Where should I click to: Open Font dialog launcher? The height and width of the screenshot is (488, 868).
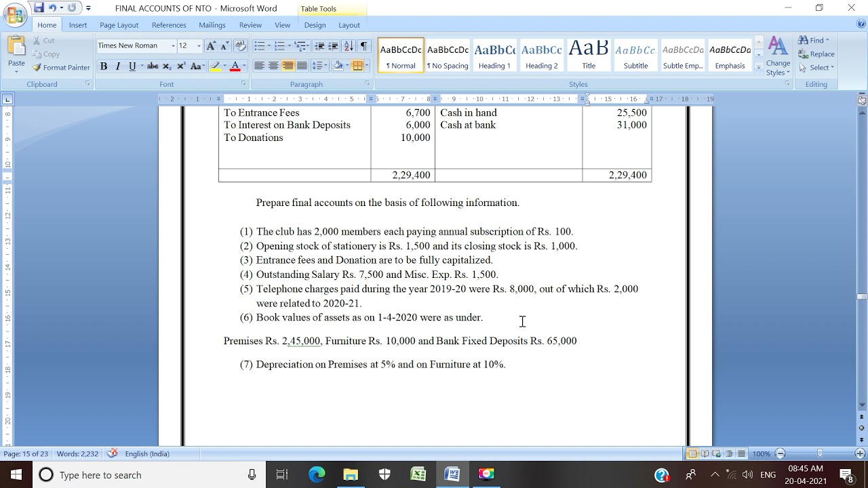(243, 84)
